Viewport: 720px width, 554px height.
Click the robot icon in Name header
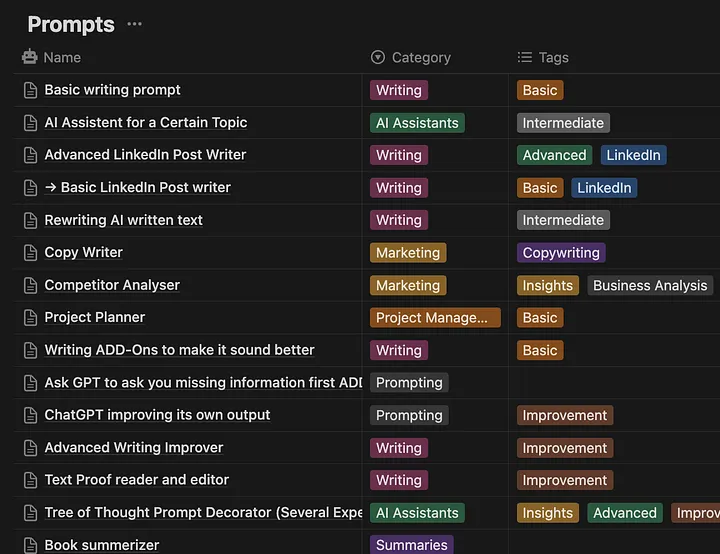pos(30,57)
